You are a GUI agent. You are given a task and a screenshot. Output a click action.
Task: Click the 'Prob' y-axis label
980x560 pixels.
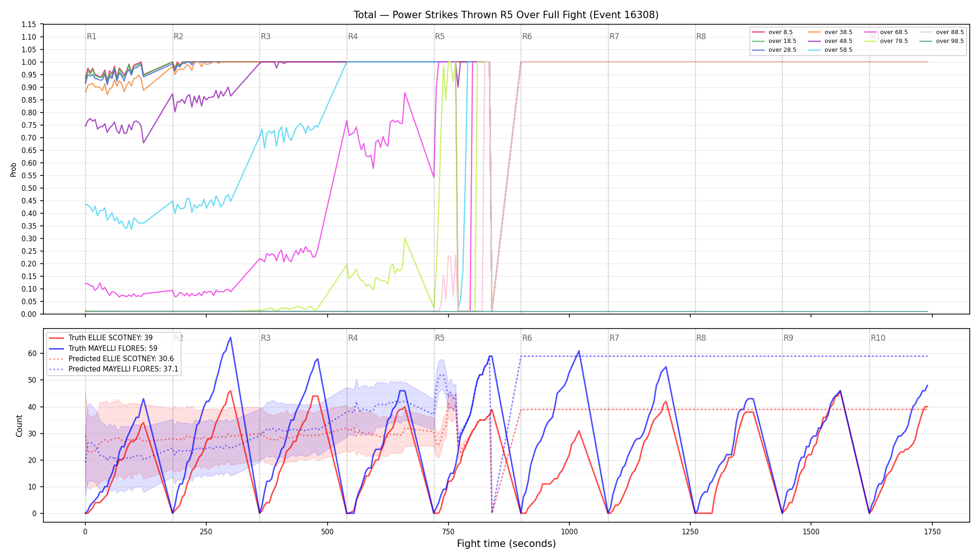[14, 169]
